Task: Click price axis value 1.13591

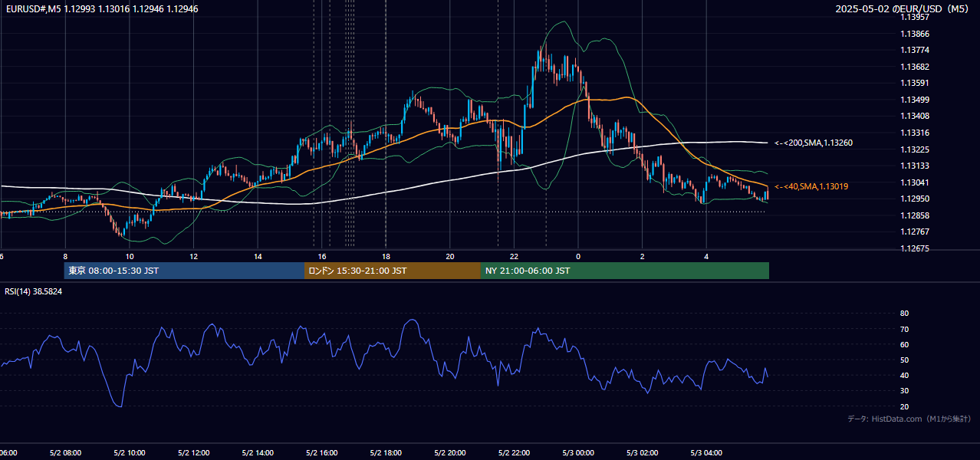Action: (914, 83)
